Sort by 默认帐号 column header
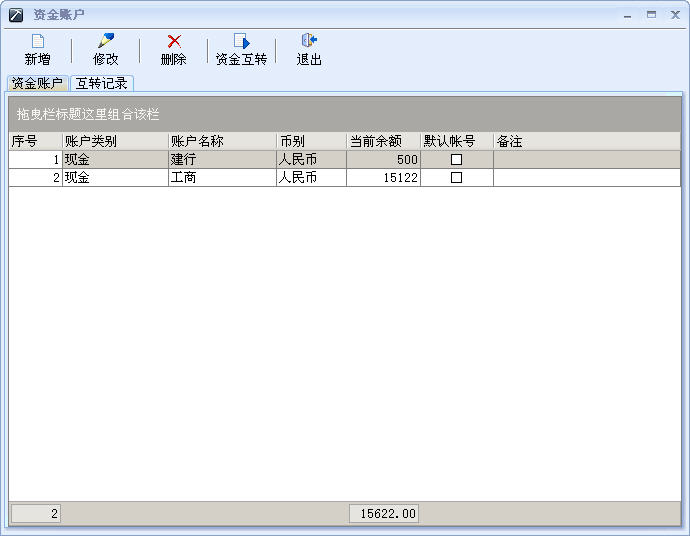 tap(457, 141)
